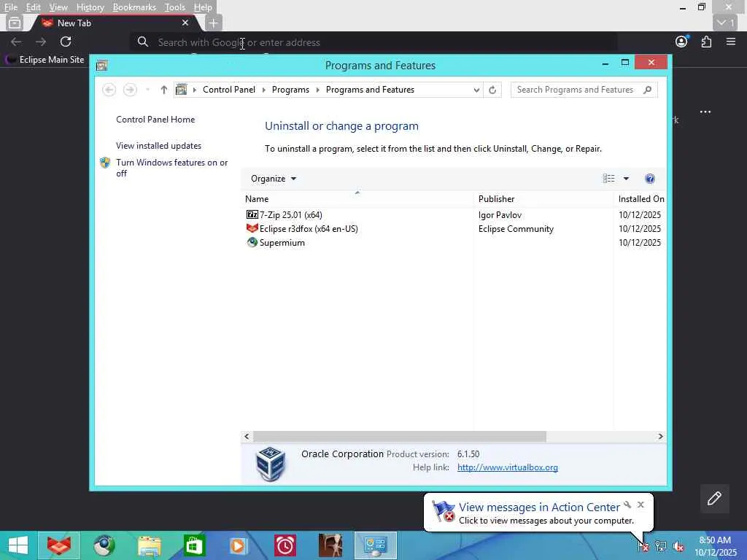Image resolution: width=747 pixels, height=560 pixels.
Task: Open the History menu in browser
Action: pyautogui.click(x=90, y=7)
